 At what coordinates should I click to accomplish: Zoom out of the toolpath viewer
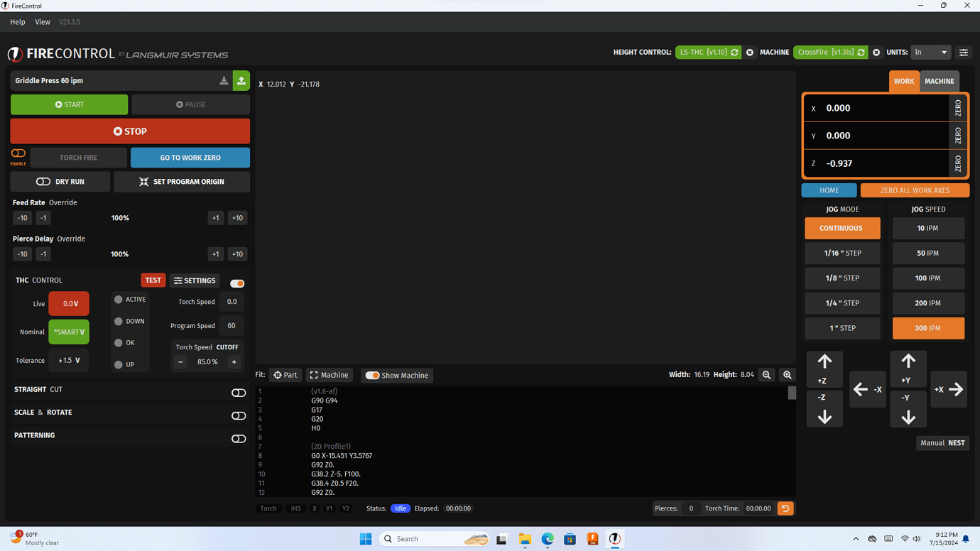tap(767, 375)
